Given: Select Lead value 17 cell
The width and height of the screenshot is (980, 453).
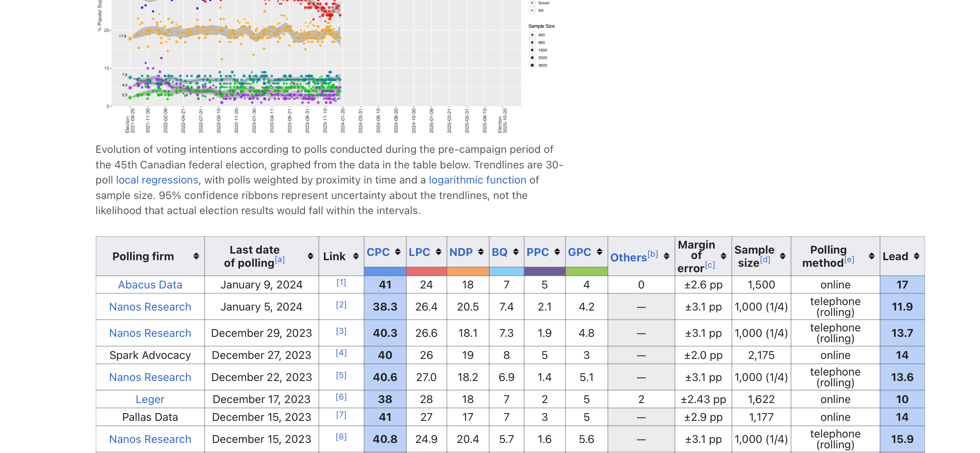Looking at the screenshot, I should [x=902, y=285].
